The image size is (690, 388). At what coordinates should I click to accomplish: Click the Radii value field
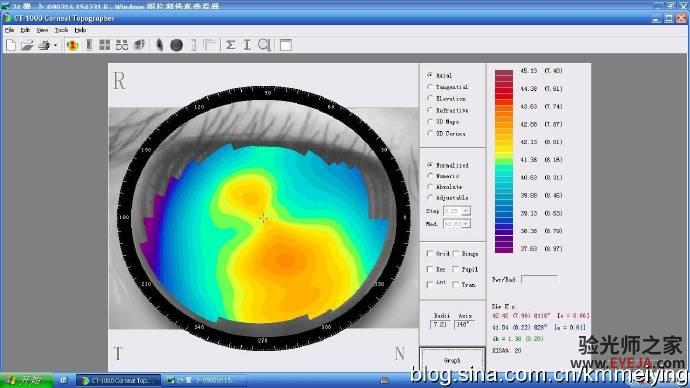click(439, 325)
